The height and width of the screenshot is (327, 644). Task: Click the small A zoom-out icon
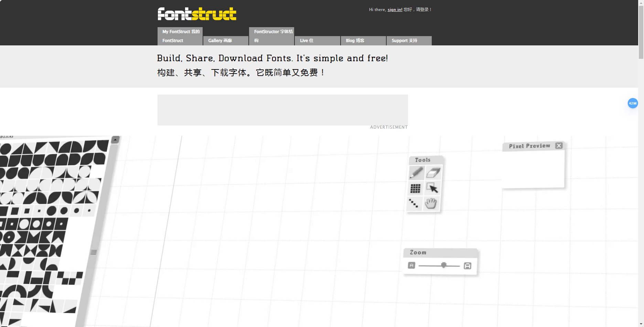pos(411,265)
